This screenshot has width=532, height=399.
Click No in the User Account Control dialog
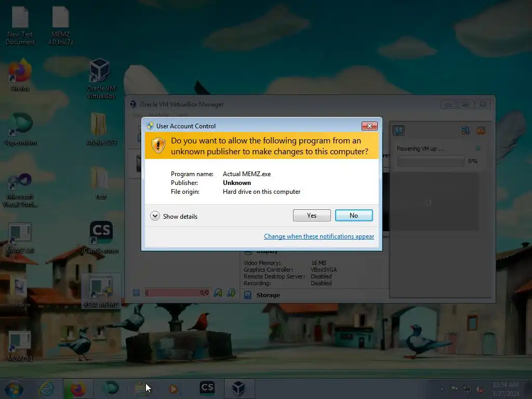pyautogui.click(x=354, y=216)
